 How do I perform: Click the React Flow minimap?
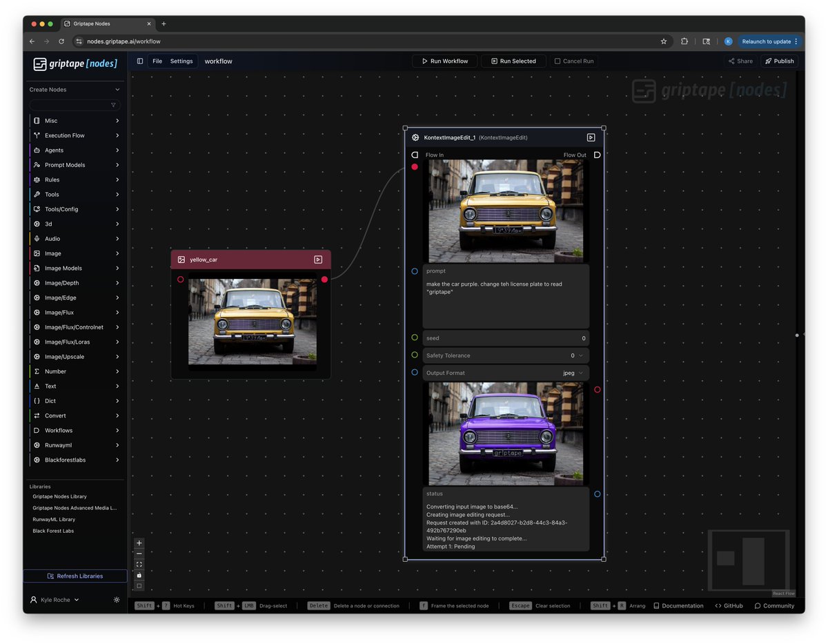[749, 560]
